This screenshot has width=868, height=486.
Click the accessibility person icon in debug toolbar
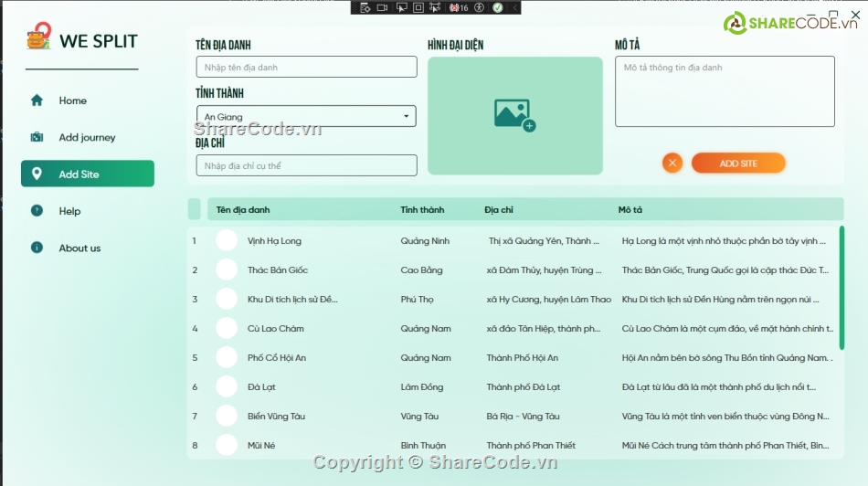tap(480, 7)
